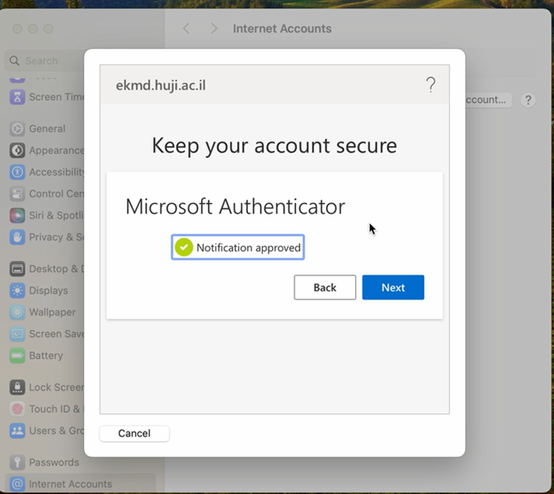
Task: Open the Appearance settings icon
Action: (x=17, y=150)
